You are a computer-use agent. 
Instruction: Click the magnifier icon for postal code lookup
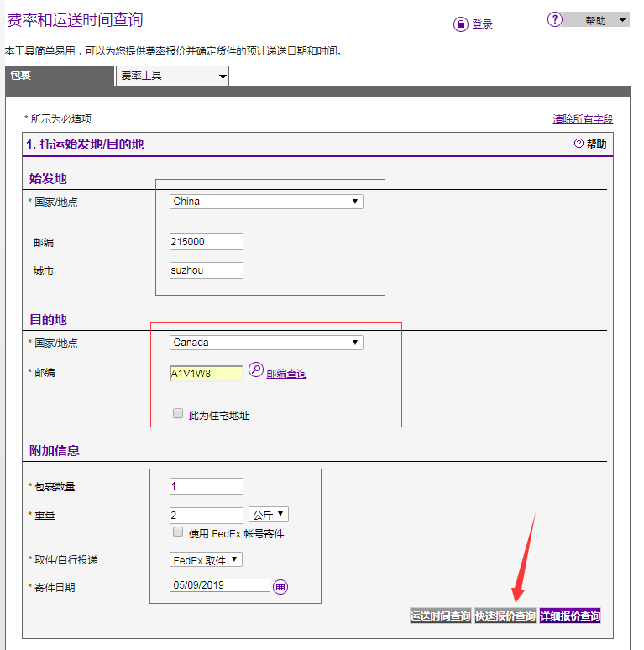pyautogui.click(x=256, y=370)
